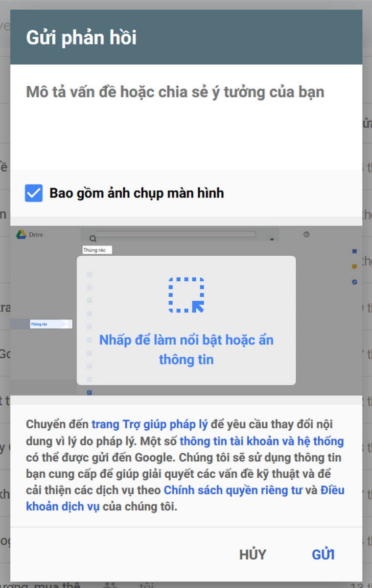Click the blue Calendar icon in preview sidebar
The width and height of the screenshot is (372, 588).
point(354,251)
